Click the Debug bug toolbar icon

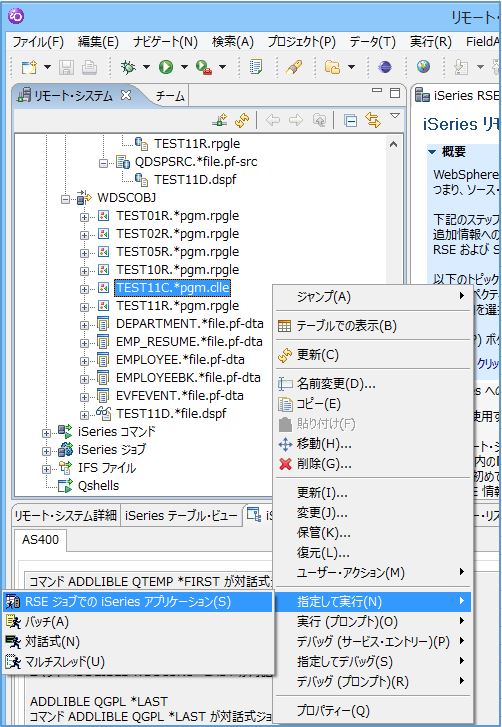point(127,68)
